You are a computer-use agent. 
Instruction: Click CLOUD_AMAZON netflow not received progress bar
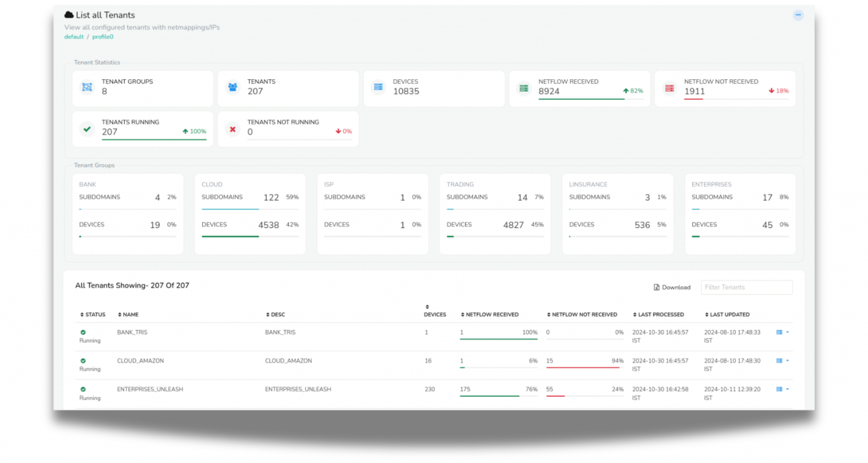click(x=585, y=368)
